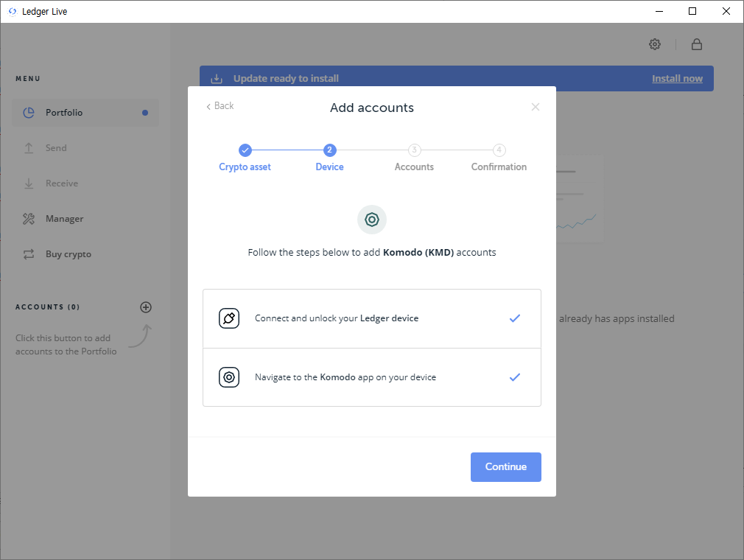Image resolution: width=744 pixels, height=560 pixels.
Task: Open Portfolio in the menu
Action: coord(85,113)
